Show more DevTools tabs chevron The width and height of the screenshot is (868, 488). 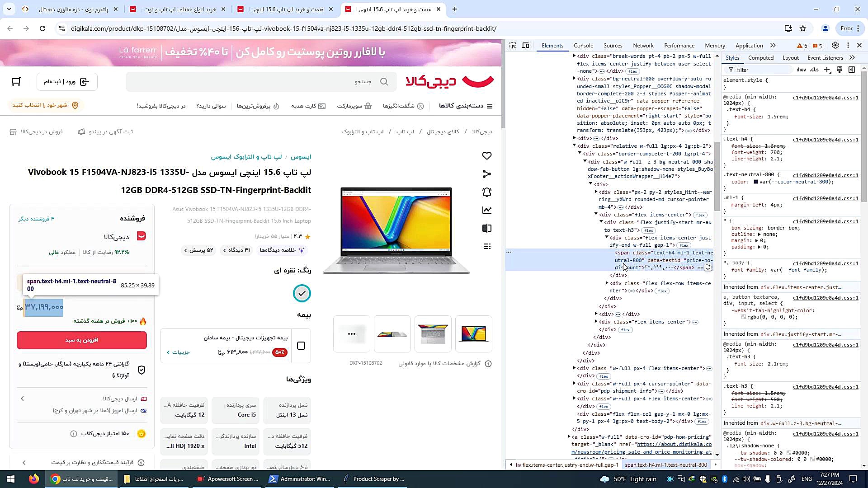pyautogui.click(x=773, y=46)
